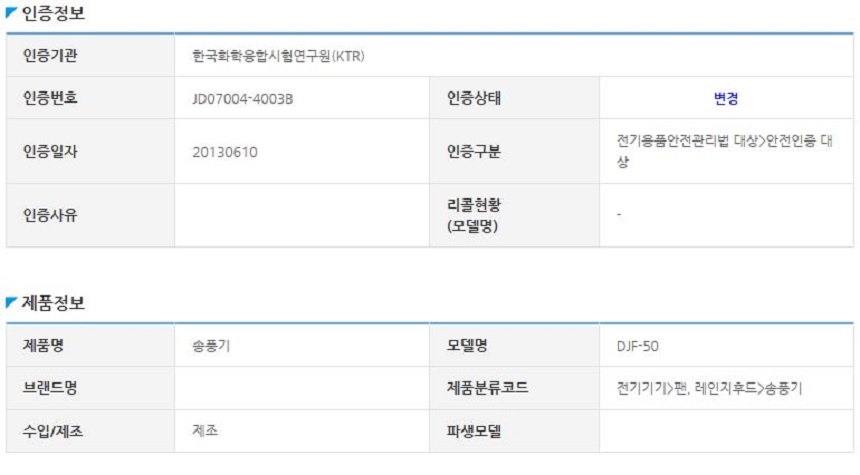
Task: Click certification number JD07004-4003B
Action: (x=242, y=98)
